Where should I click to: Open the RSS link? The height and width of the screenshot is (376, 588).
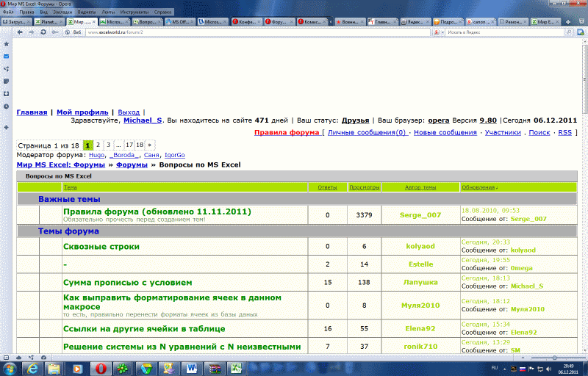(564, 133)
